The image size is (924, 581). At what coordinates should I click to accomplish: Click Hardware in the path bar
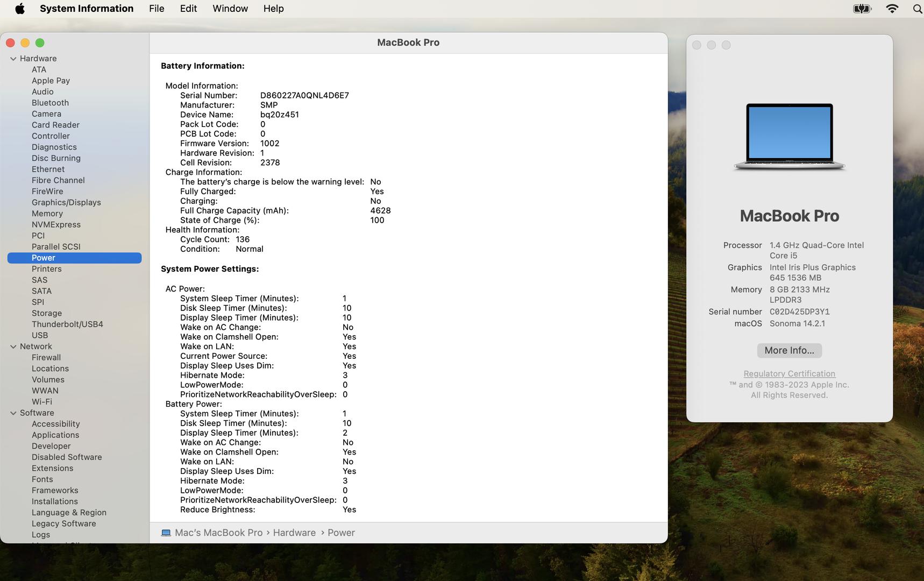[x=294, y=533]
